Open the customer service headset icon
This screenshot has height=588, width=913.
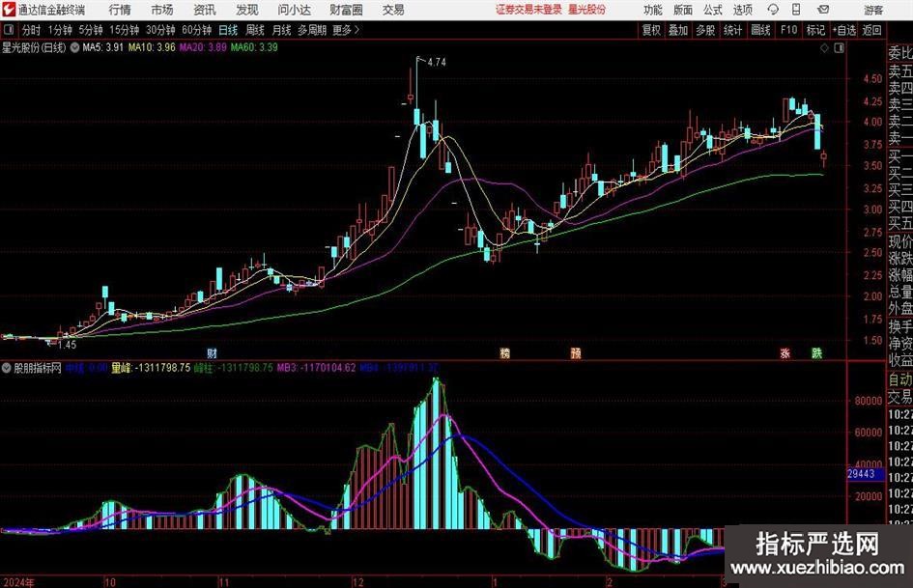click(x=773, y=10)
